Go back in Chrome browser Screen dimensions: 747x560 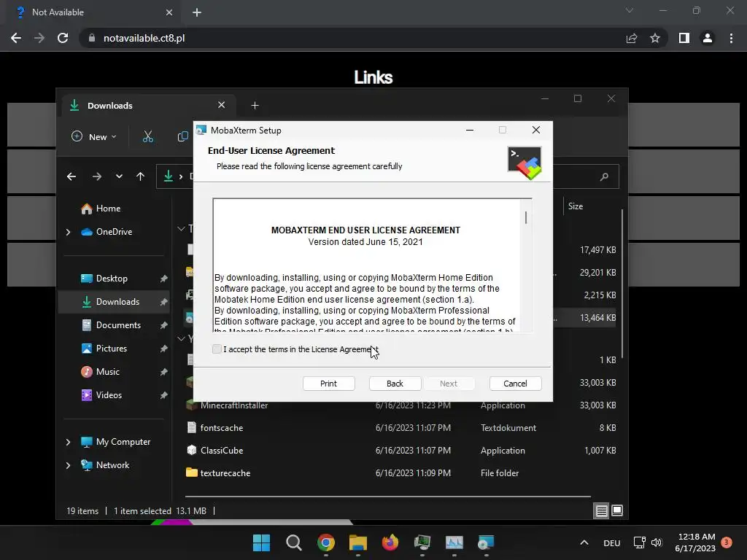coord(16,38)
